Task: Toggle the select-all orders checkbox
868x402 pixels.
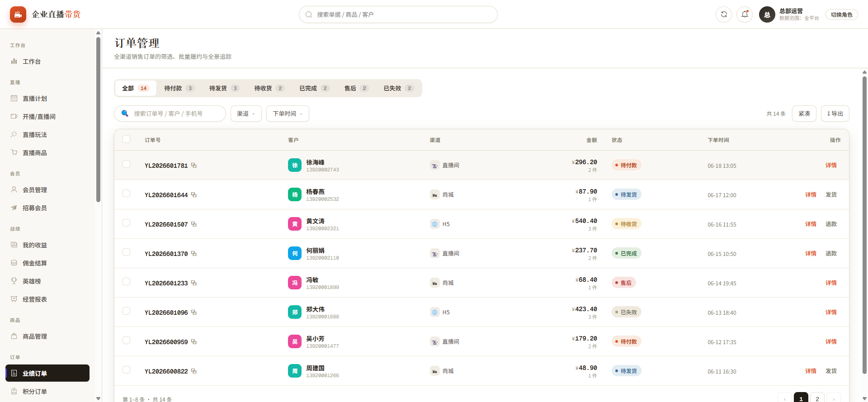Action: coord(127,139)
